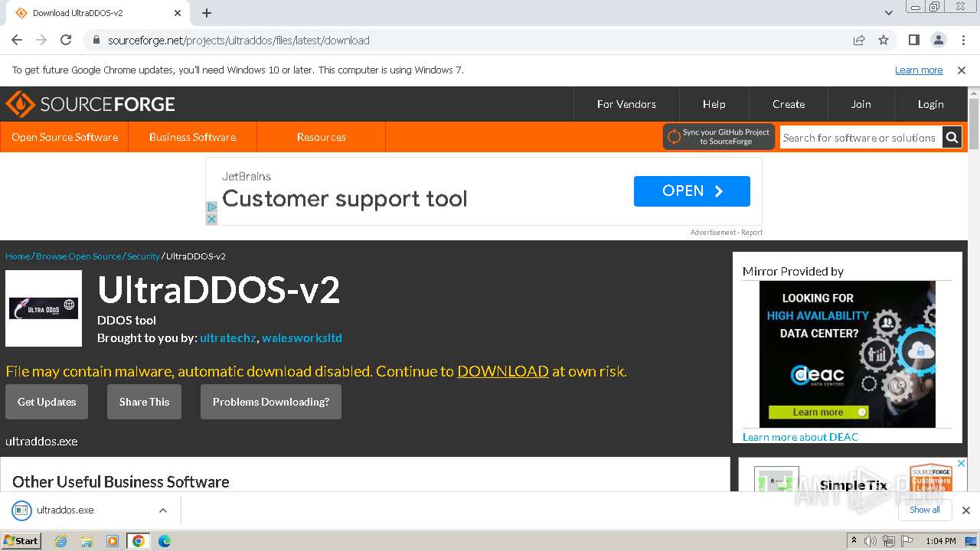
Task: Click the browser forward arrow
Action: tap(41, 40)
